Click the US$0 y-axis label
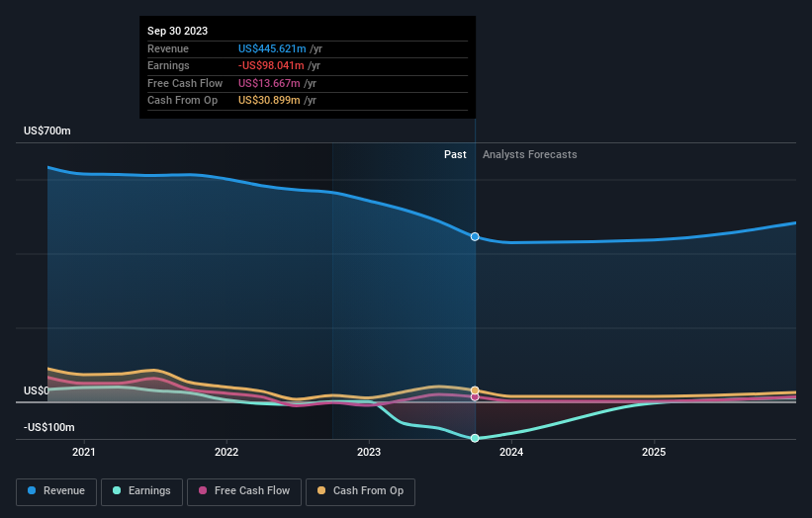Viewport: 812px width, 518px height. (37, 390)
